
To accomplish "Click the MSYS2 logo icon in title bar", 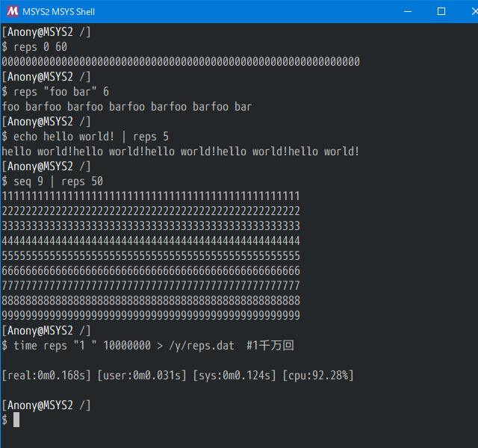I will 12,11.
